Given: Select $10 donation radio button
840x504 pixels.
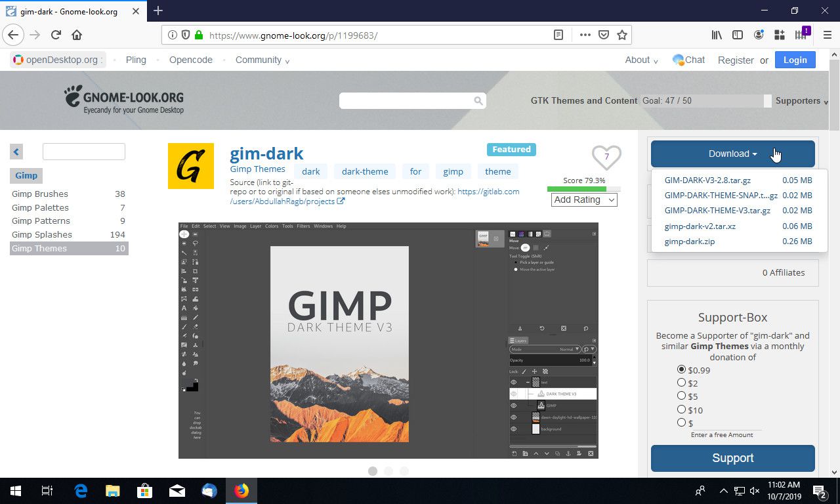Looking at the screenshot, I should [x=681, y=409].
